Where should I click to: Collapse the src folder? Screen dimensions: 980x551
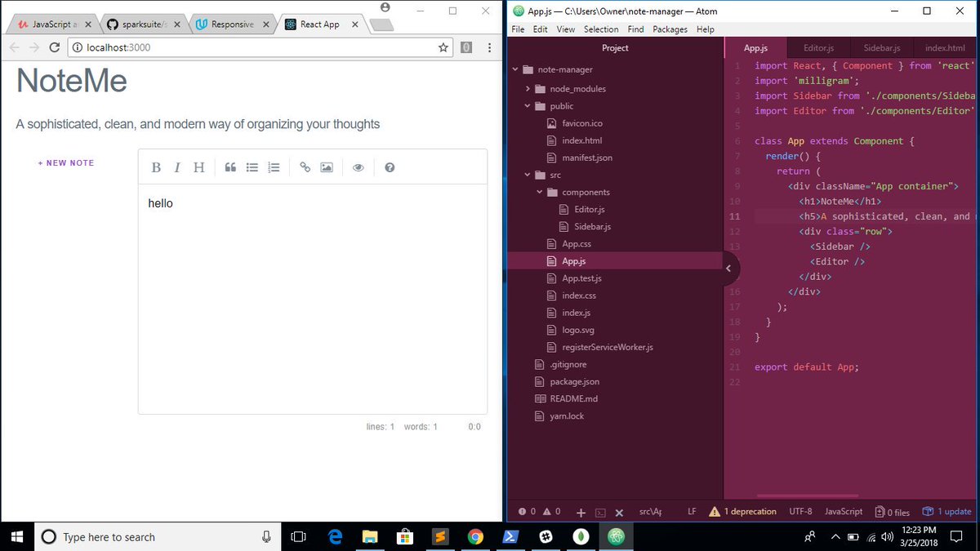(x=528, y=175)
